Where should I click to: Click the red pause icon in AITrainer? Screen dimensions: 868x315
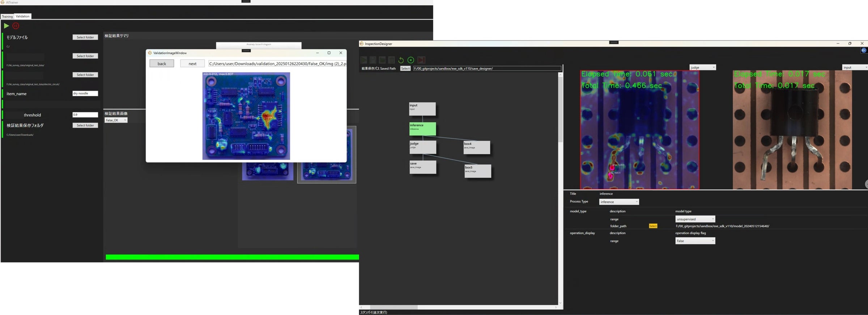[16, 26]
